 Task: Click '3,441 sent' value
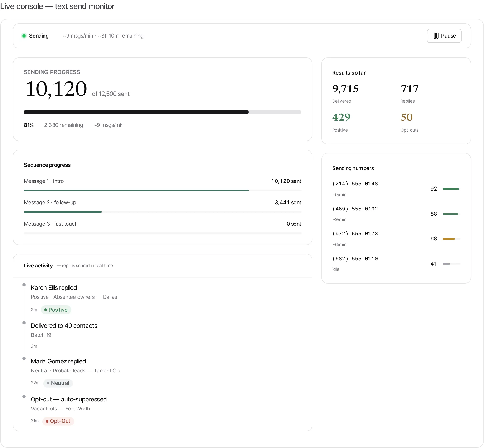pyautogui.click(x=288, y=202)
